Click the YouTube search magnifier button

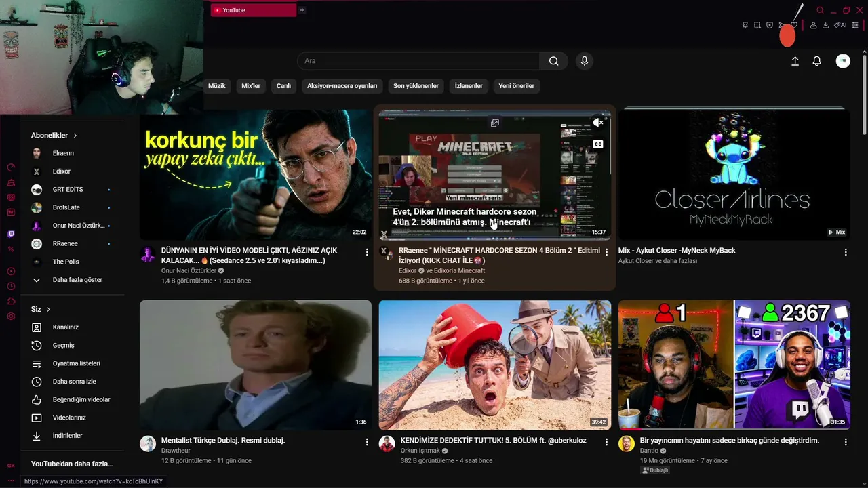coord(554,61)
